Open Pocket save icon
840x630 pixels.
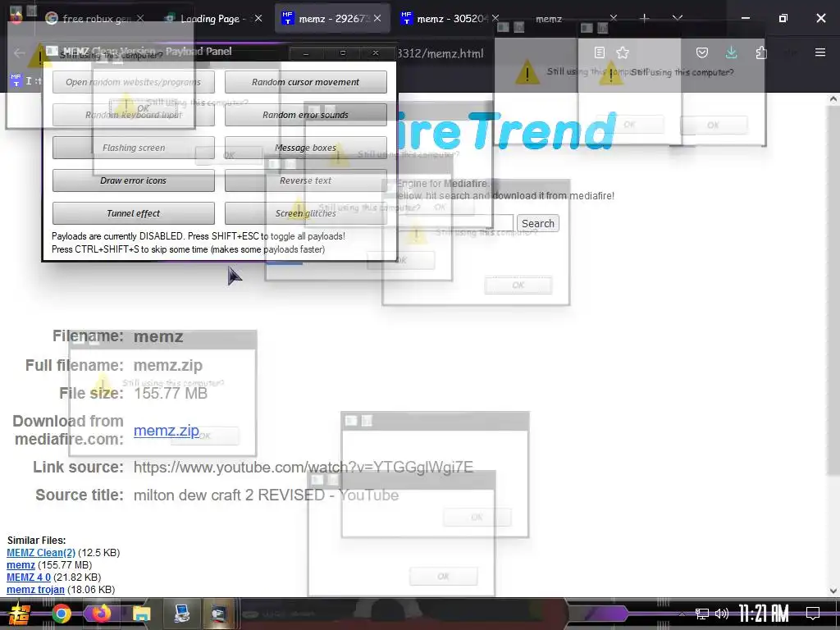coord(702,52)
